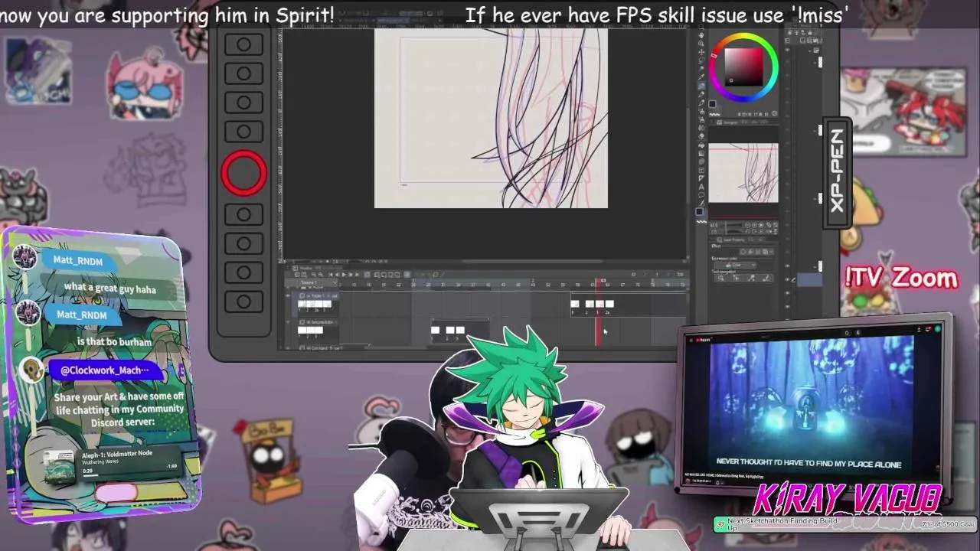Jump to first frame in timeline

(x=331, y=275)
